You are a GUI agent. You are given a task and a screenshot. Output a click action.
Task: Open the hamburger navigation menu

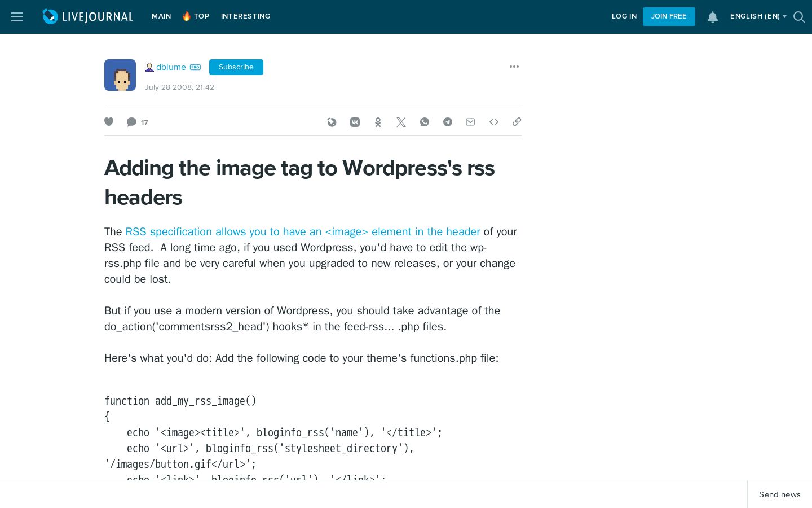[x=17, y=17]
